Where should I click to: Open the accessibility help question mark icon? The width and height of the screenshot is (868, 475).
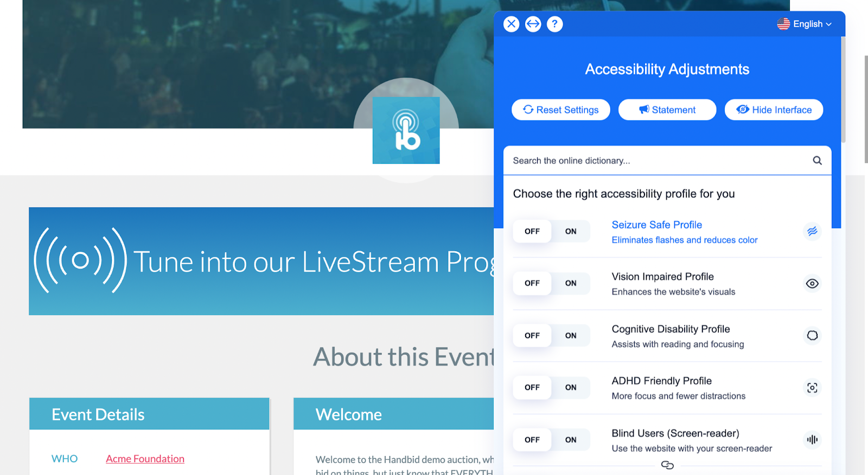pyautogui.click(x=555, y=24)
